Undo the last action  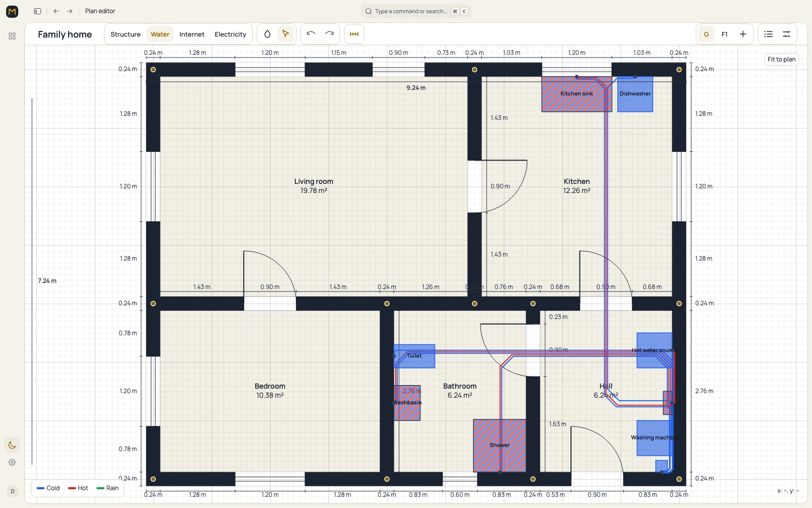coord(311,34)
